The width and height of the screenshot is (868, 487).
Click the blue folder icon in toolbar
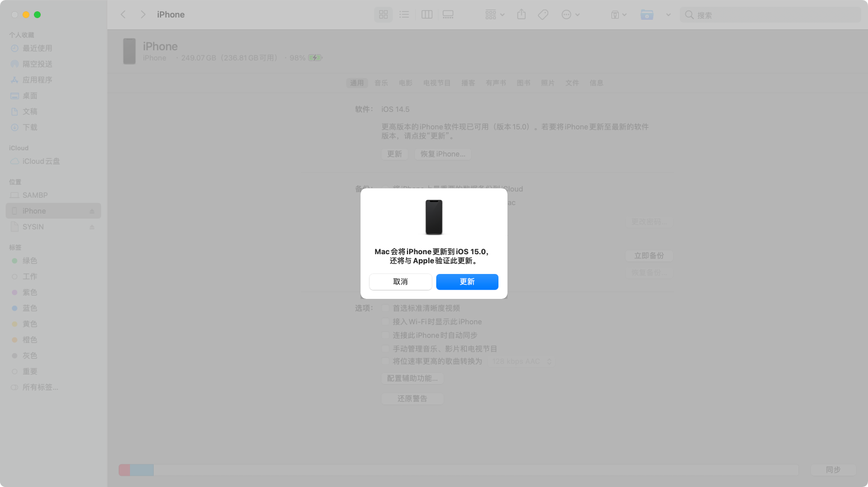(x=647, y=15)
